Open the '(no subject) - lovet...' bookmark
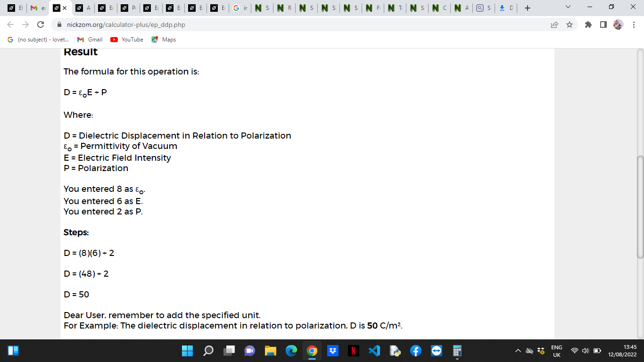Viewport: 644px width, 362px height. tap(38, 40)
